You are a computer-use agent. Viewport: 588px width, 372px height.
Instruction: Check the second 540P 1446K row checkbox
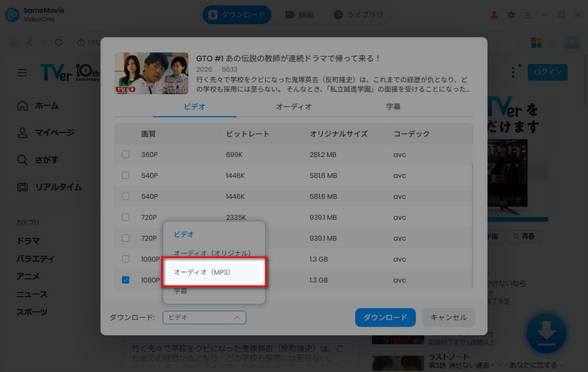[x=126, y=196]
